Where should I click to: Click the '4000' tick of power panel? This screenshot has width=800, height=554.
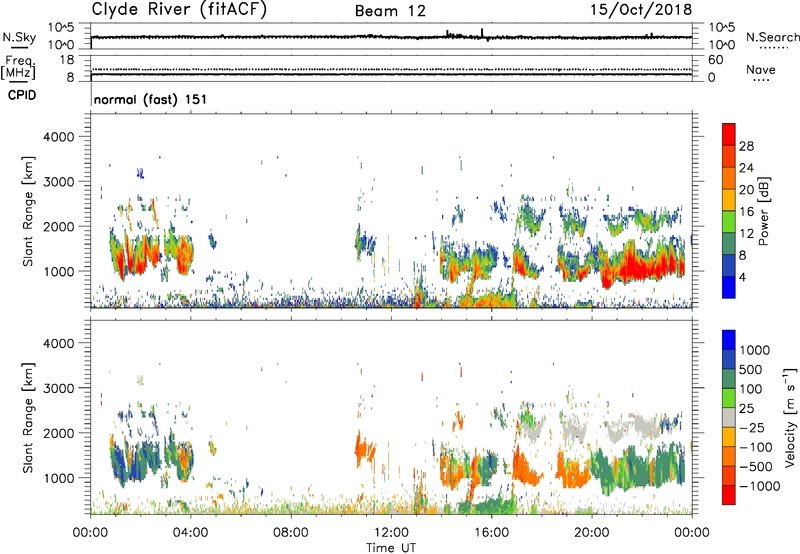coord(59,137)
